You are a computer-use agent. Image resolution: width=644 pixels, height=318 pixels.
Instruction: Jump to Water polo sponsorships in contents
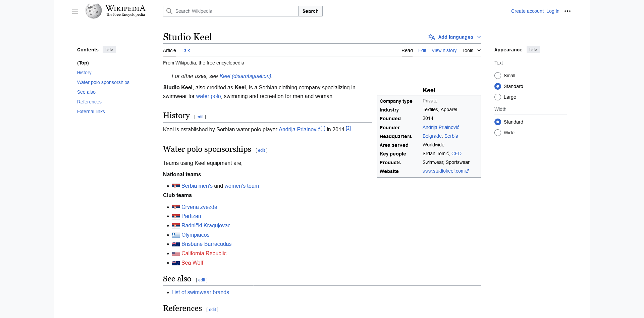[103, 82]
